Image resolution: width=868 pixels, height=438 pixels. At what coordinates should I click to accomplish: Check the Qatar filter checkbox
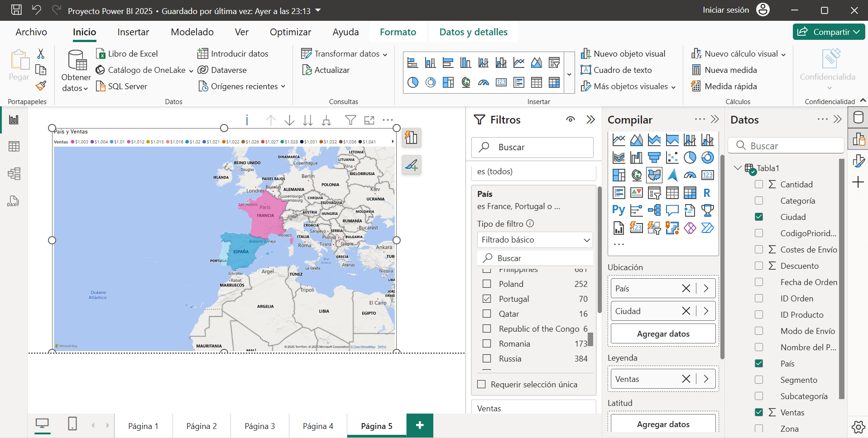click(x=487, y=314)
